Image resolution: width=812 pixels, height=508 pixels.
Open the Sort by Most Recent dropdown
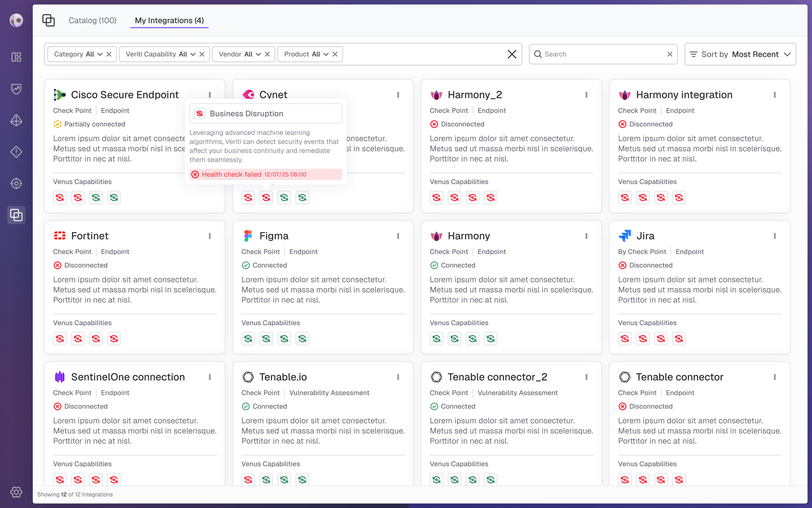point(740,54)
